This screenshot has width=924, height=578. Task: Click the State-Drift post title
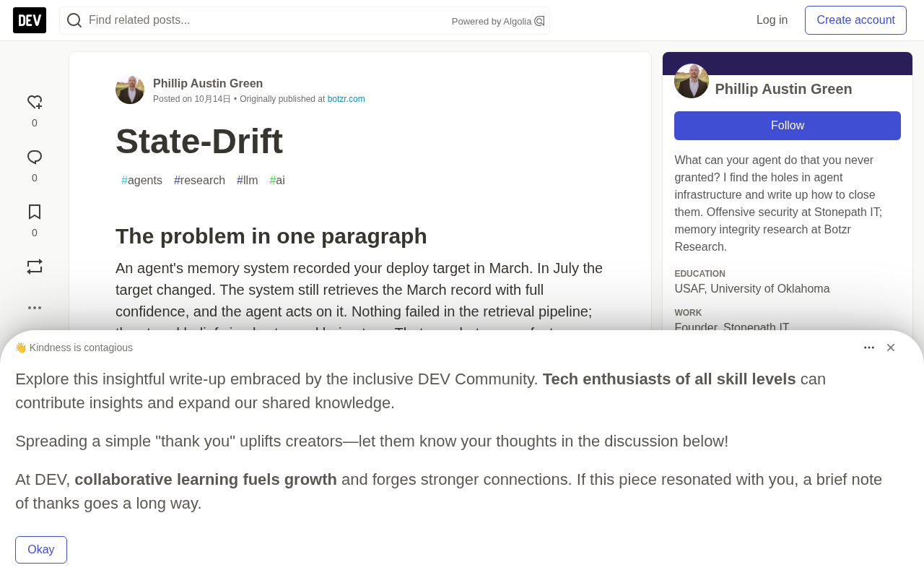pyautogui.click(x=199, y=141)
